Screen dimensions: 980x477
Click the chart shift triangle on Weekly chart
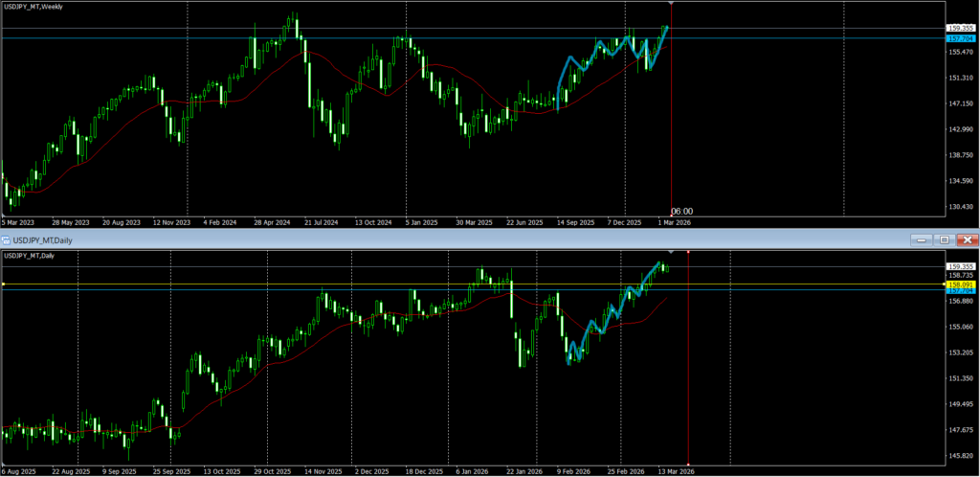pos(671,4)
